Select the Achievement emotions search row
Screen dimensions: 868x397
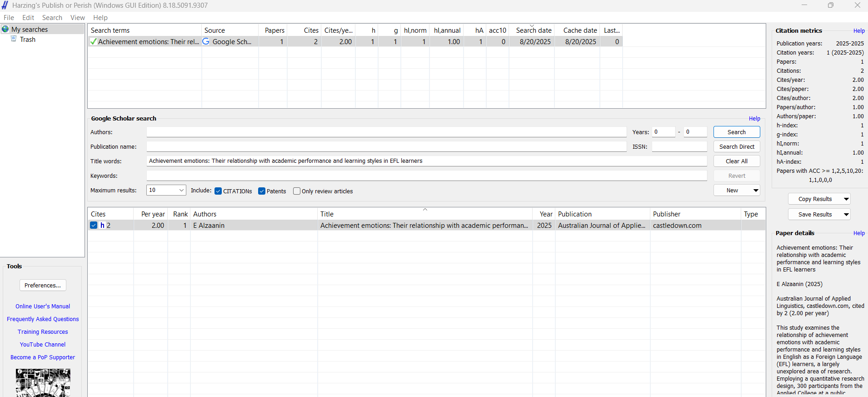[x=355, y=41]
